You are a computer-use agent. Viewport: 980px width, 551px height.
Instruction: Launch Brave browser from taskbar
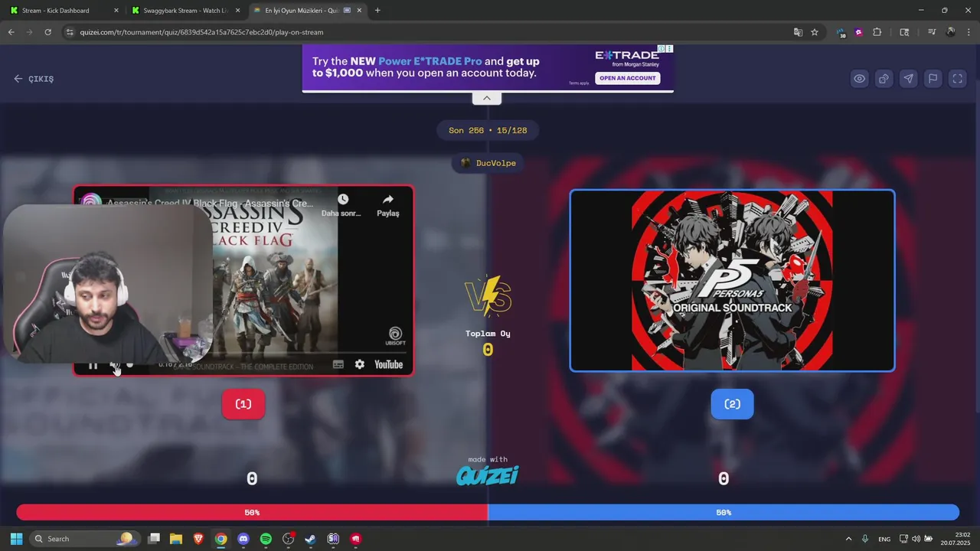coord(198,539)
